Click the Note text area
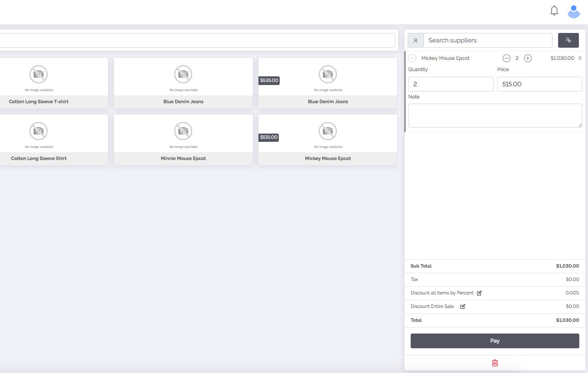Viewport: 588px width, 373px height. [x=495, y=115]
